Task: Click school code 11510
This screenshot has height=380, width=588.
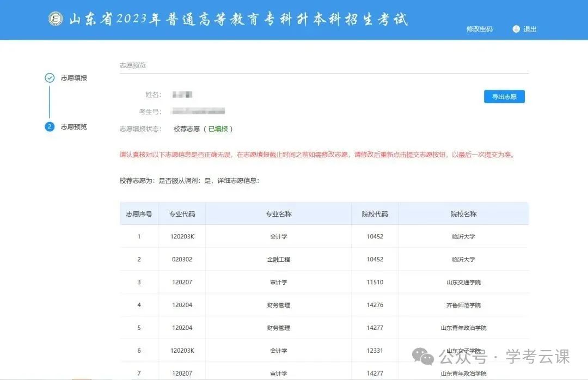Action: point(375,282)
